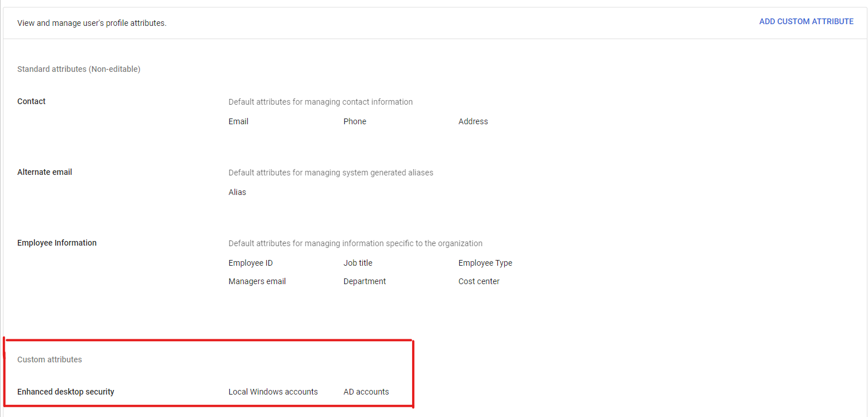868x417 pixels.
Task: Select the Employee Type attribute
Action: point(485,263)
